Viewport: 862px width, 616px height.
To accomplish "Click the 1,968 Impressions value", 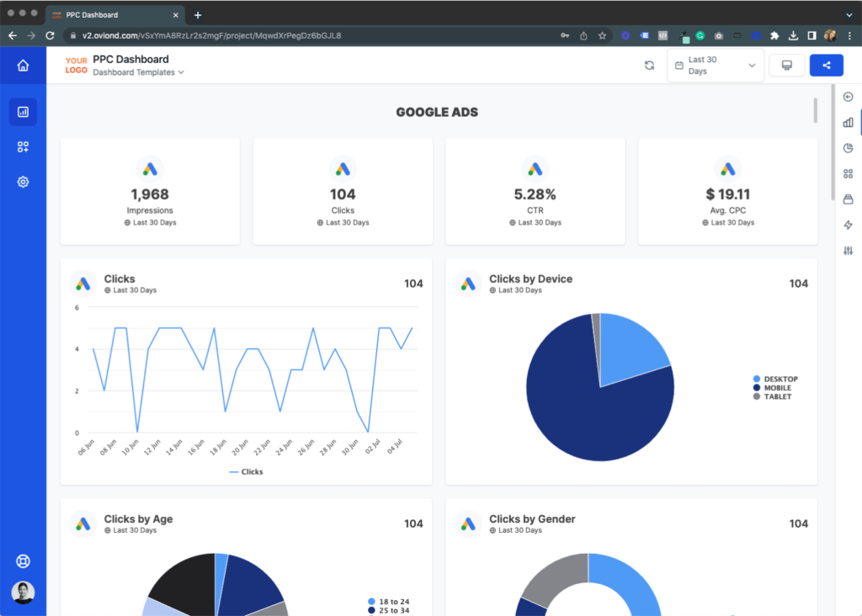I will 150,194.
